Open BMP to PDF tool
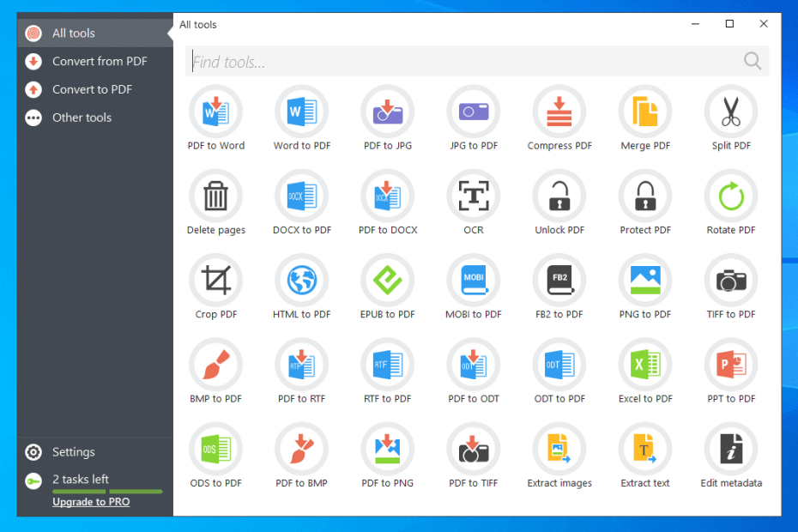 (215, 365)
